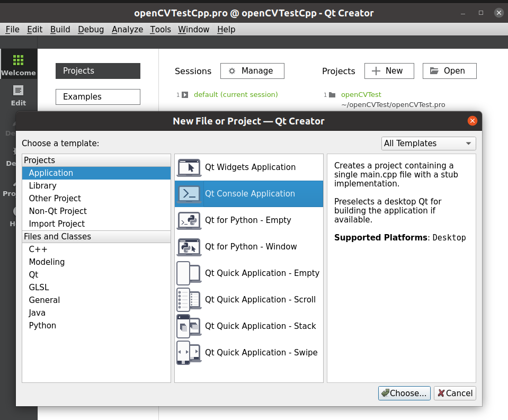The height and width of the screenshot is (420, 508).
Task: Select C++ under Files and Classes
Action: [96, 249]
